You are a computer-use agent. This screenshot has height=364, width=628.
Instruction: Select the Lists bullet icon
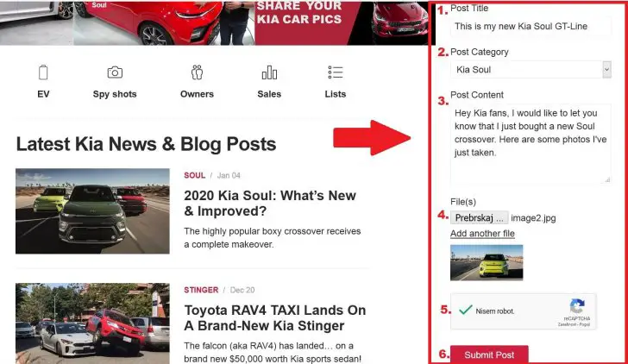(336, 72)
